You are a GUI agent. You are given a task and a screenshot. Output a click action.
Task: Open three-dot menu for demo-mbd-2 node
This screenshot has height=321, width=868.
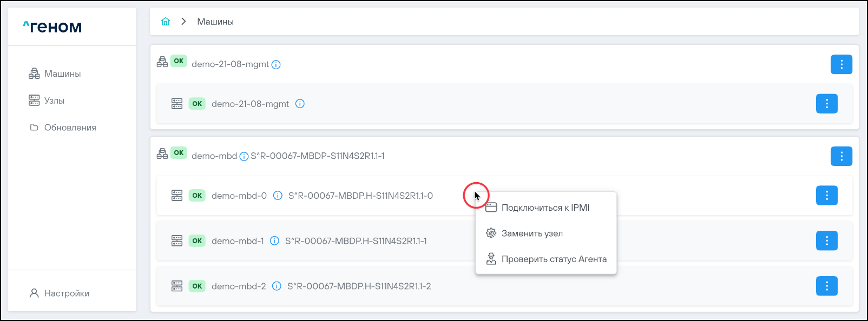click(826, 286)
